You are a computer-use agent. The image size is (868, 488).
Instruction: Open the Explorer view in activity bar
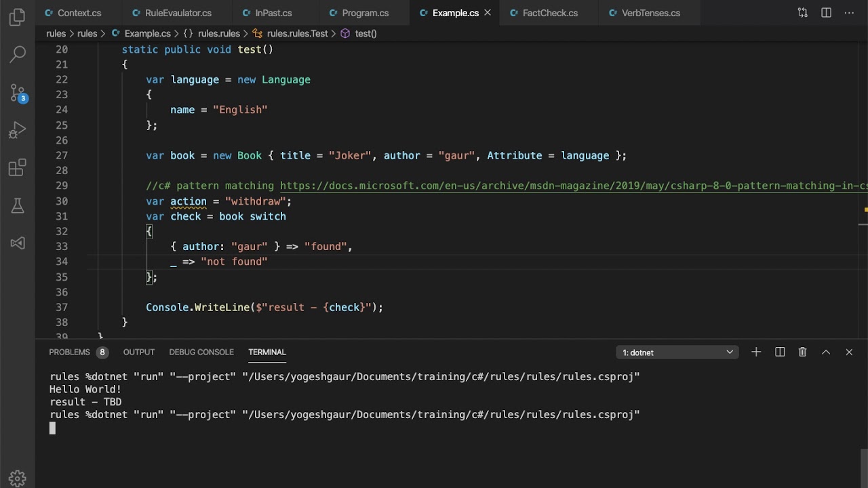[x=18, y=18]
